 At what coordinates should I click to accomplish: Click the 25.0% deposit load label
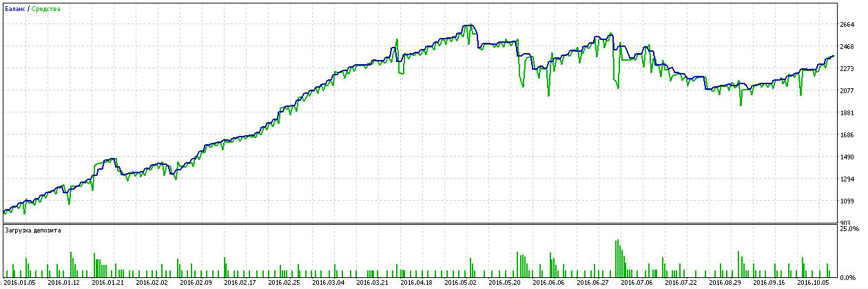click(849, 228)
